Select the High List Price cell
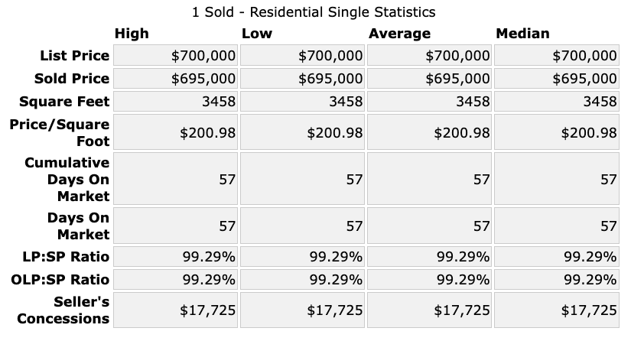Image resolution: width=644 pixels, height=341 pixels. [x=177, y=56]
